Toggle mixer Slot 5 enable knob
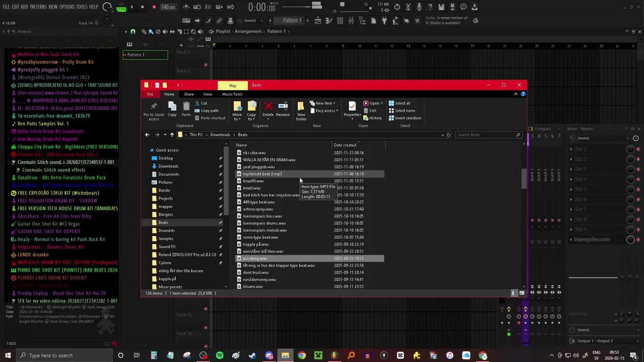 630,190
